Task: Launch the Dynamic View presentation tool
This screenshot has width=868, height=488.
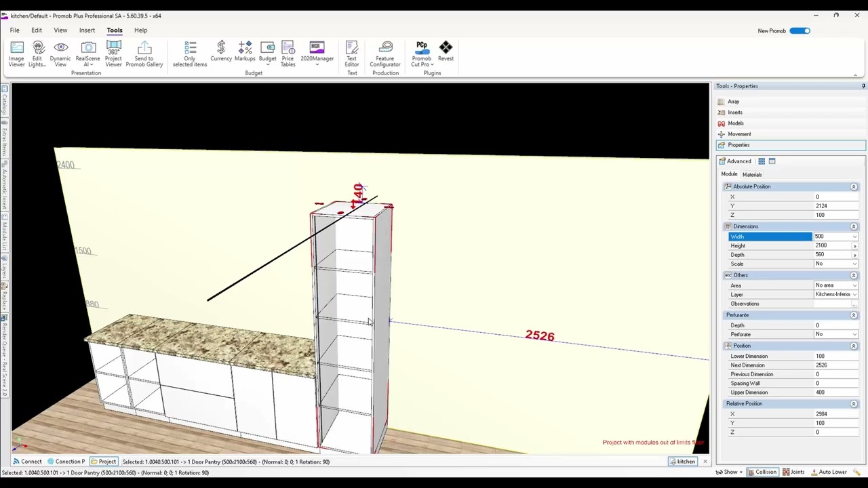Action: click(x=60, y=54)
